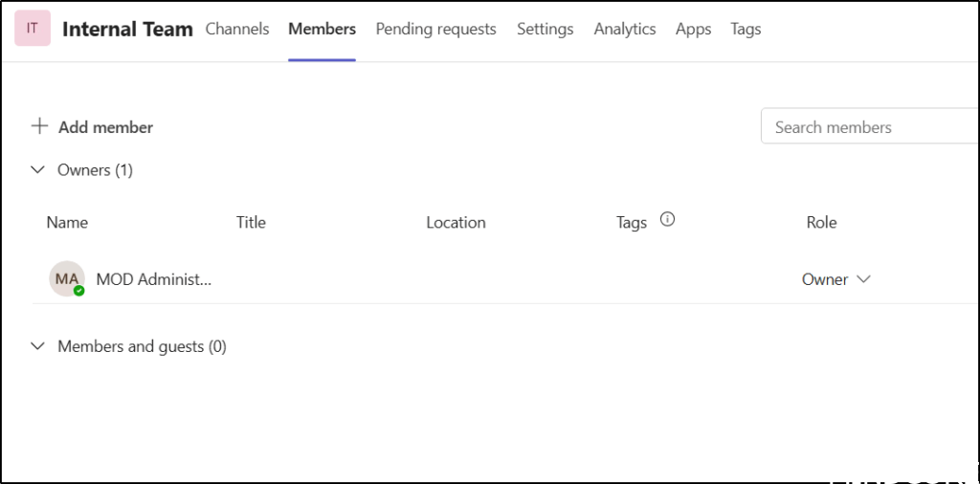The width and height of the screenshot is (980, 484).
Task: Collapse the Owners section
Action: coord(38,170)
